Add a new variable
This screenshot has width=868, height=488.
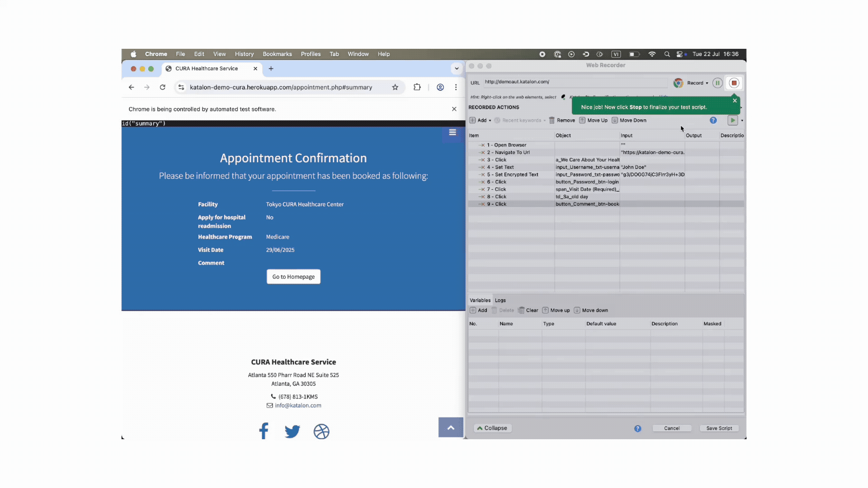pos(478,310)
